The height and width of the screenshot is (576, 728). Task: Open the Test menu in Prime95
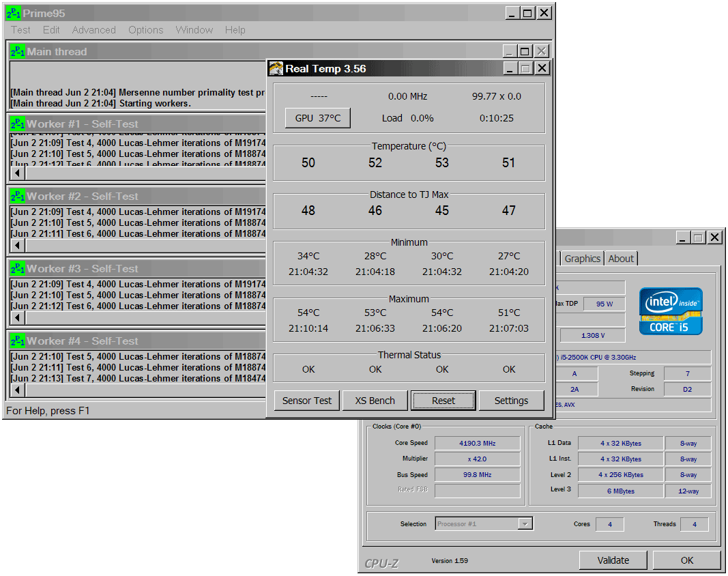coord(20,30)
